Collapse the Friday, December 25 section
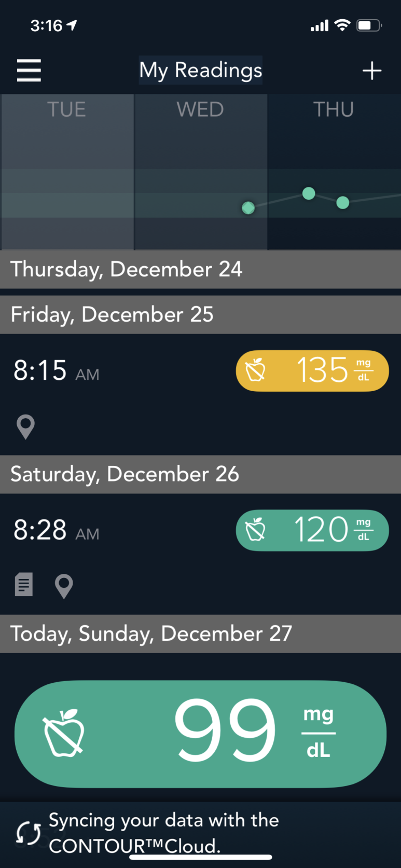 [200, 314]
